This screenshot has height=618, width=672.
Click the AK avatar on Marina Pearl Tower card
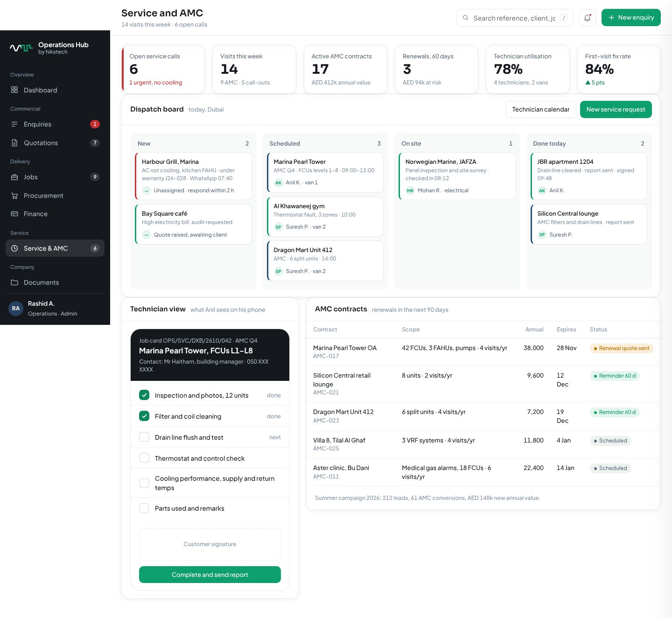278,183
